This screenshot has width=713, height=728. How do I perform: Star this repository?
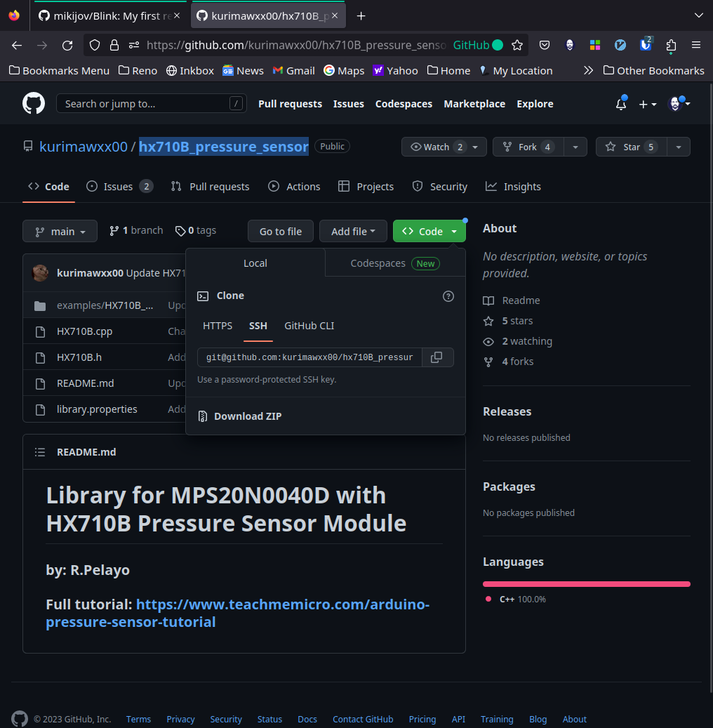632,147
